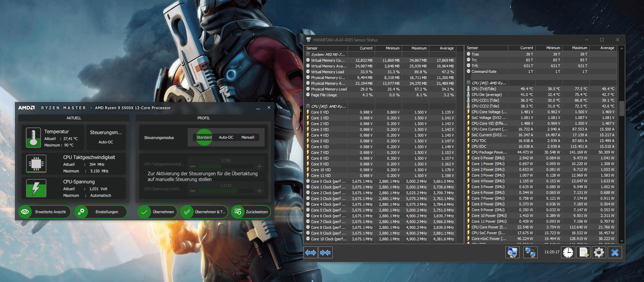Screen dimensions: 644x282
Task: Click the round icon beside Core 0 Clock
Action: pyautogui.click(x=308, y=181)
